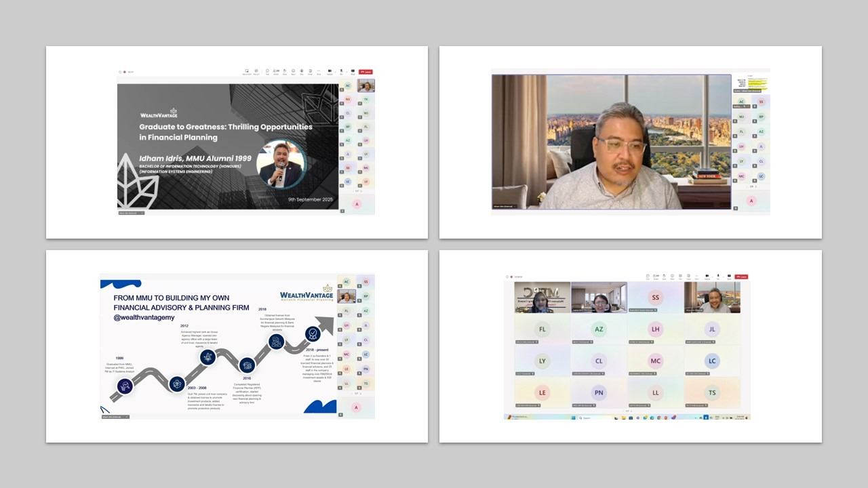
Task: Click Take control above the title slide
Action: tap(247, 71)
